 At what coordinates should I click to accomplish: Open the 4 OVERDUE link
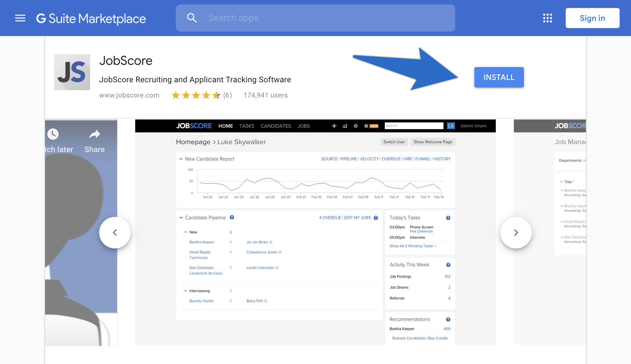(330, 217)
